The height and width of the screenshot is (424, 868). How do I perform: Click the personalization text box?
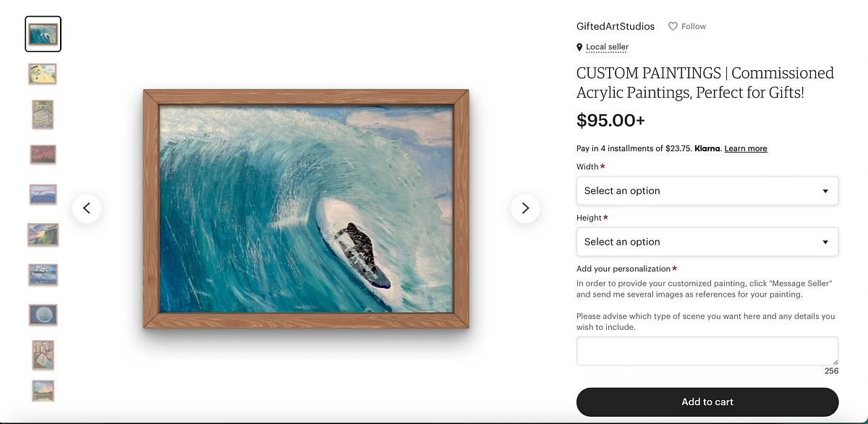707,351
